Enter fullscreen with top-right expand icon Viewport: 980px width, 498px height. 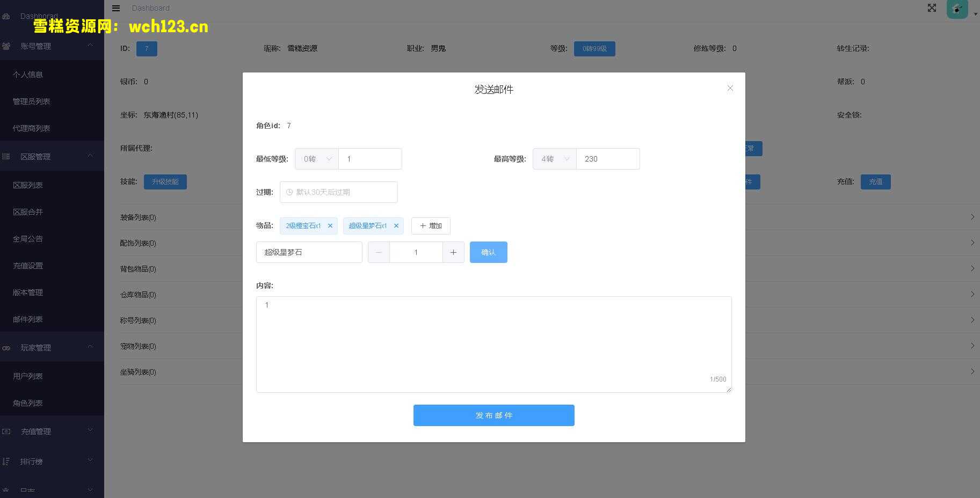[932, 8]
